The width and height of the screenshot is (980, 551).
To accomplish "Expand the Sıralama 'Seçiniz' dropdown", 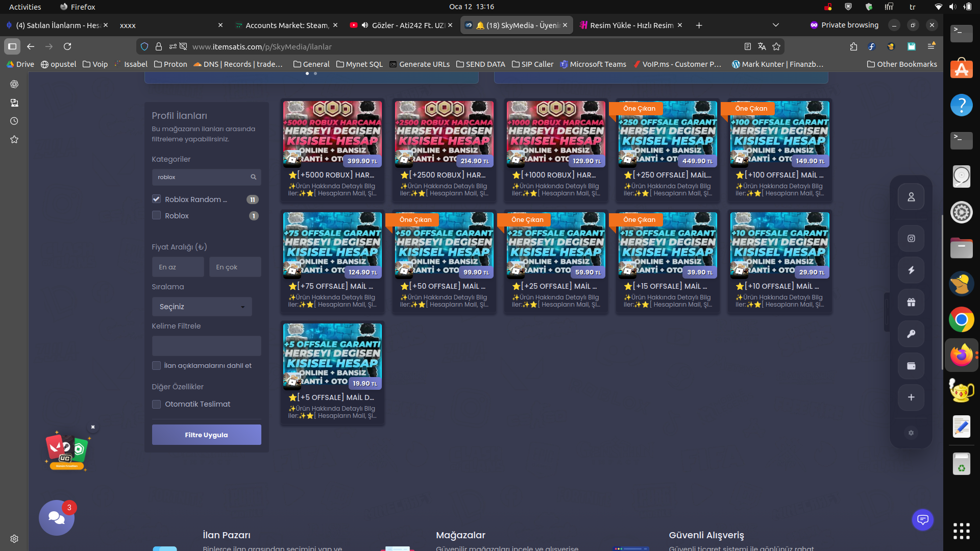I will coord(202,307).
